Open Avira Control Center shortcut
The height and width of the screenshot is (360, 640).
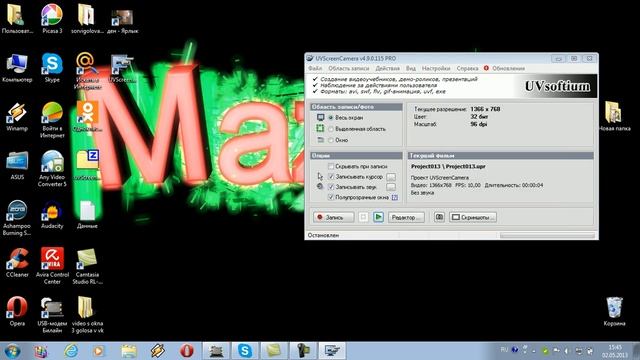(x=52, y=266)
